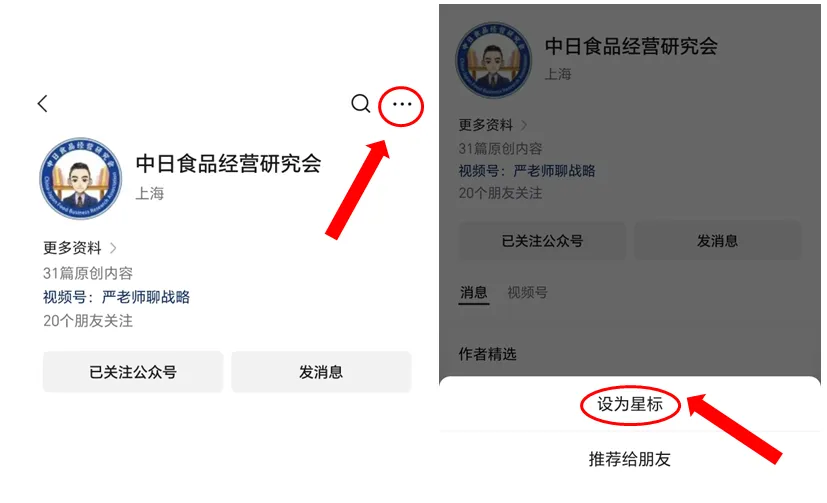Tap the back arrow icon
Screen dimensions: 827x503
[x=43, y=103]
